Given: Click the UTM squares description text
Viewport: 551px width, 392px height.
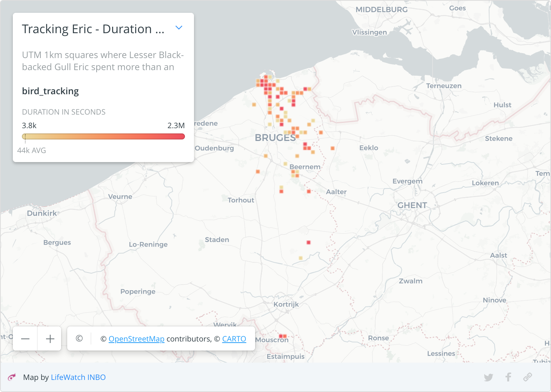Looking at the screenshot, I should [x=103, y=61].
